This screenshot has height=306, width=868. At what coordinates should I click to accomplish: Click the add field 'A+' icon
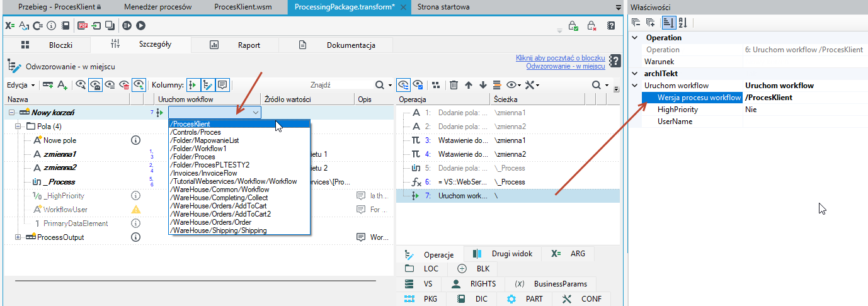coord(62,84)
